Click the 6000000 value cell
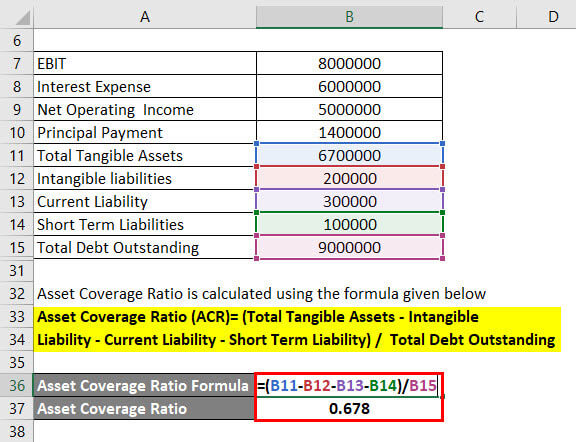 pyautogui.click(x=349, y=86)
